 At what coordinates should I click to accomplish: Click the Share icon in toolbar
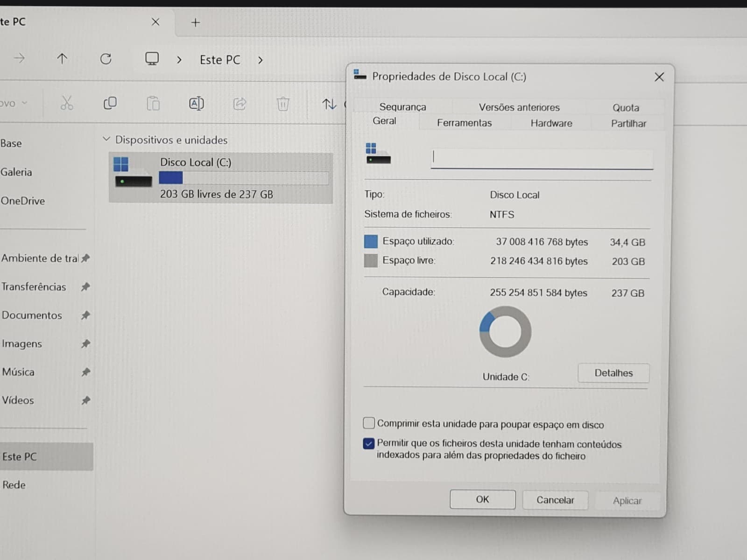point(240,103)
